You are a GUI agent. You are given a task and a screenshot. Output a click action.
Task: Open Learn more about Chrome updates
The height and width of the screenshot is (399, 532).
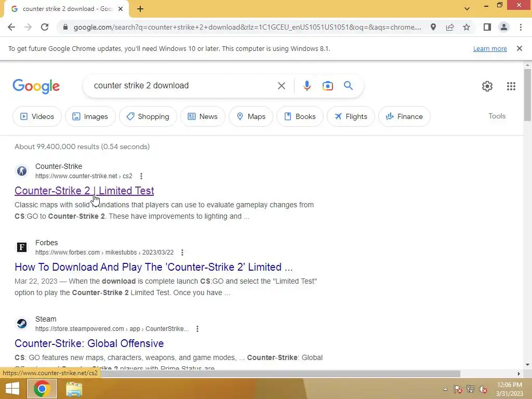(490, 48)
